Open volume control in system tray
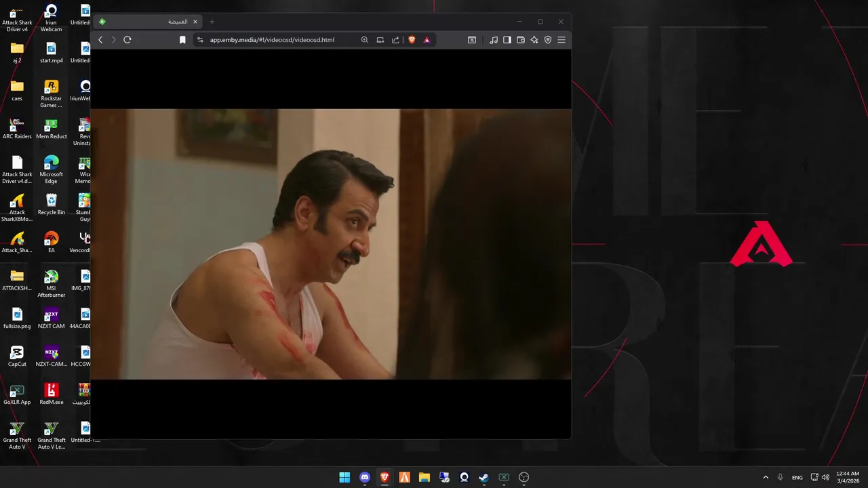 click(x=825, y=477)
